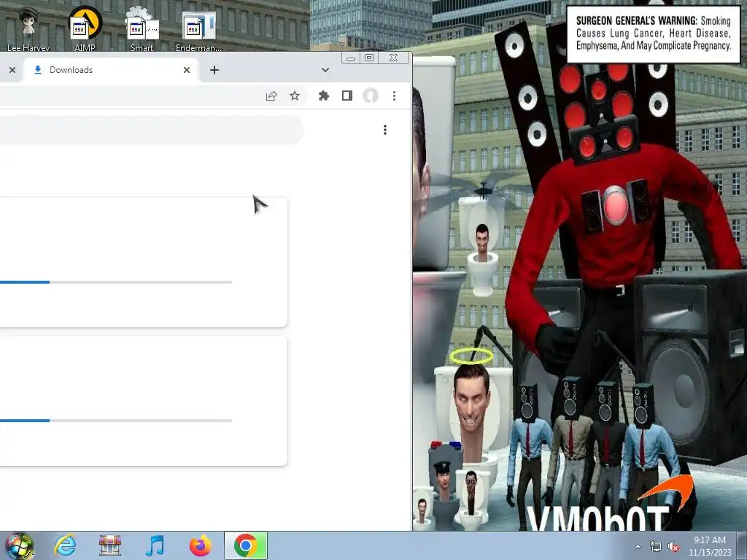Image resolution: width=747 pixels, height=560 pixels.
Task: Switch to the Downloads tab
Action: (109, 70)
